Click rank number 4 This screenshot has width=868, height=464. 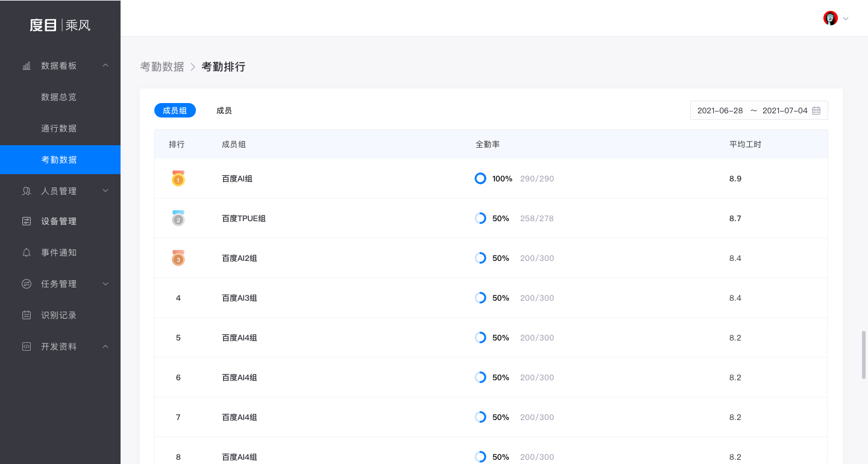pos(178,298)
